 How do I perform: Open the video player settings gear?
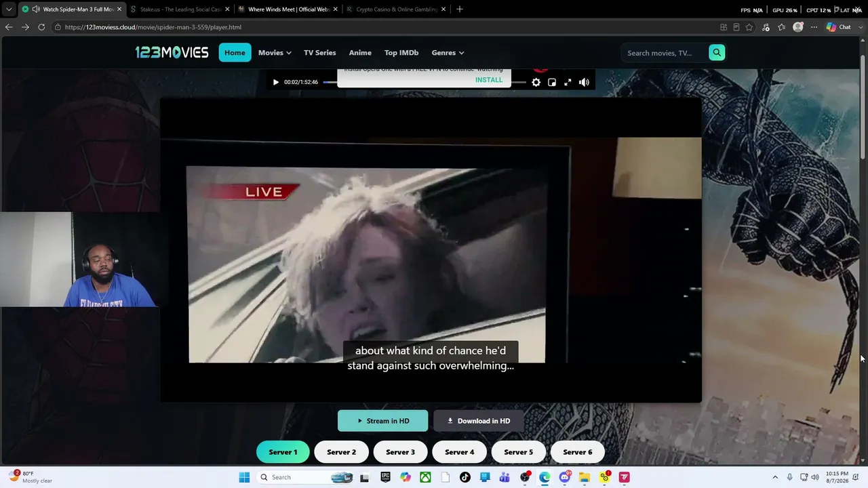tap(536, 82)
